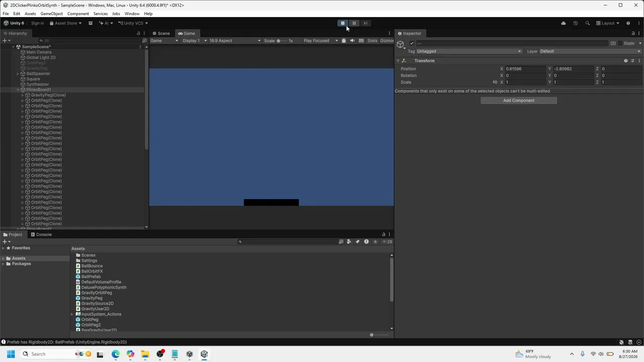Adjust the Project icon size slider

click(x=372, y=335)
